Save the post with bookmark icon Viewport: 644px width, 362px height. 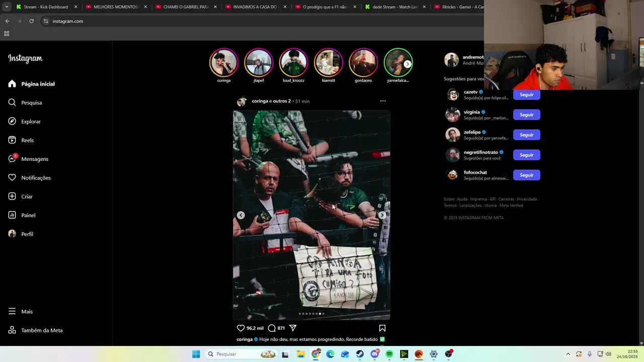382,328
